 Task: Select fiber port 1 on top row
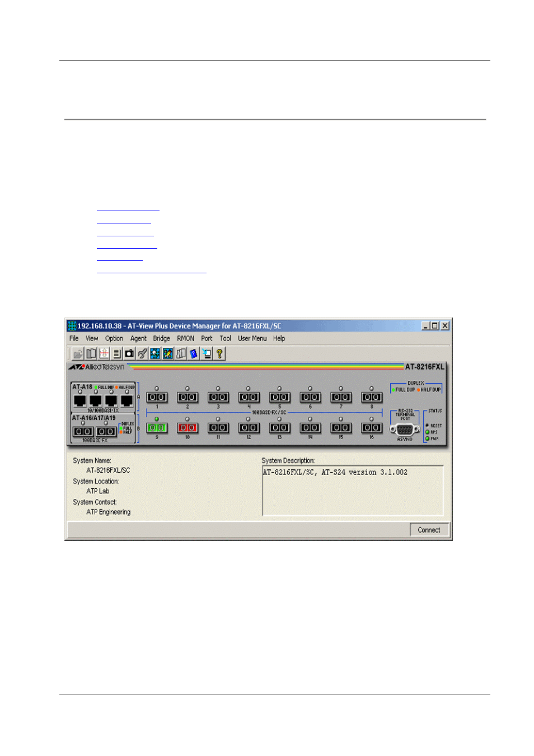157,398
